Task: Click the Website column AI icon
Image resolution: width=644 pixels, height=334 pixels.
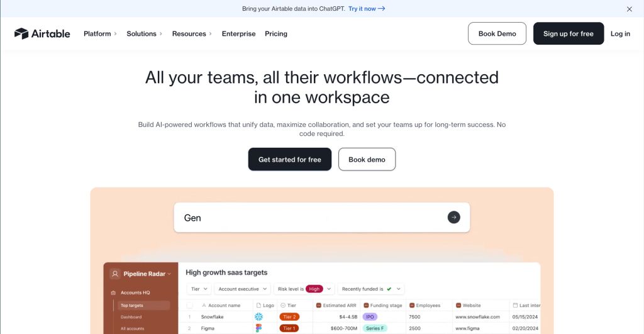Action: tap(458, 305)
